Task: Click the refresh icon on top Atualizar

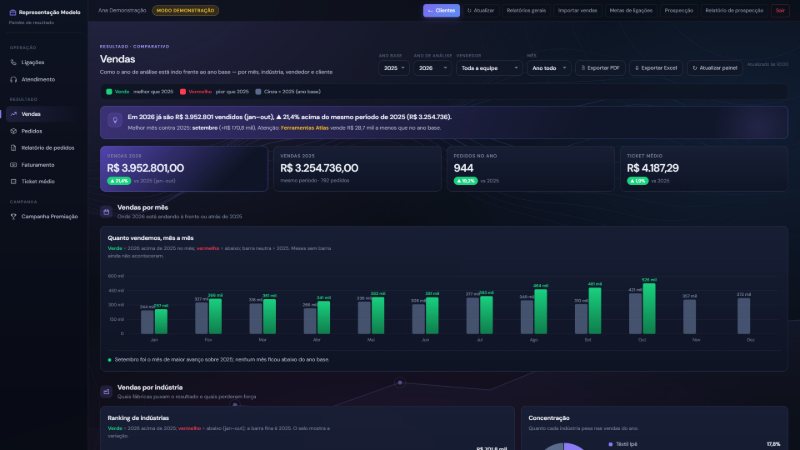Action: 469,11
